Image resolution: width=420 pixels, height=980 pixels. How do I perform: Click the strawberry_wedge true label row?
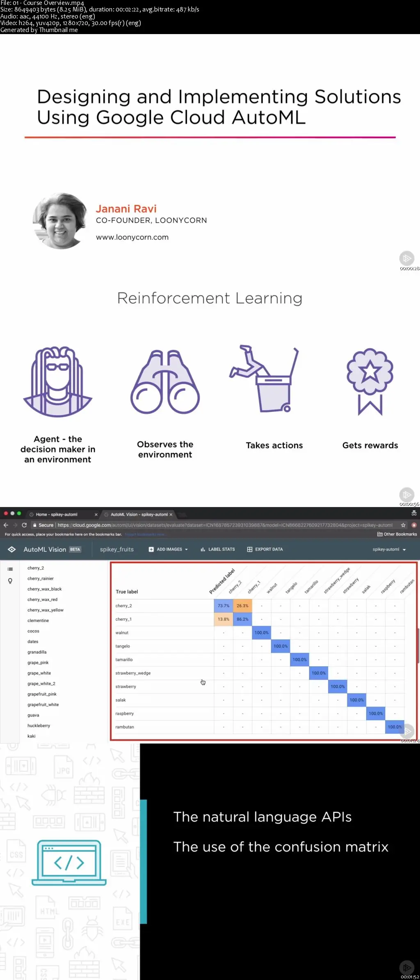point(260,673)
